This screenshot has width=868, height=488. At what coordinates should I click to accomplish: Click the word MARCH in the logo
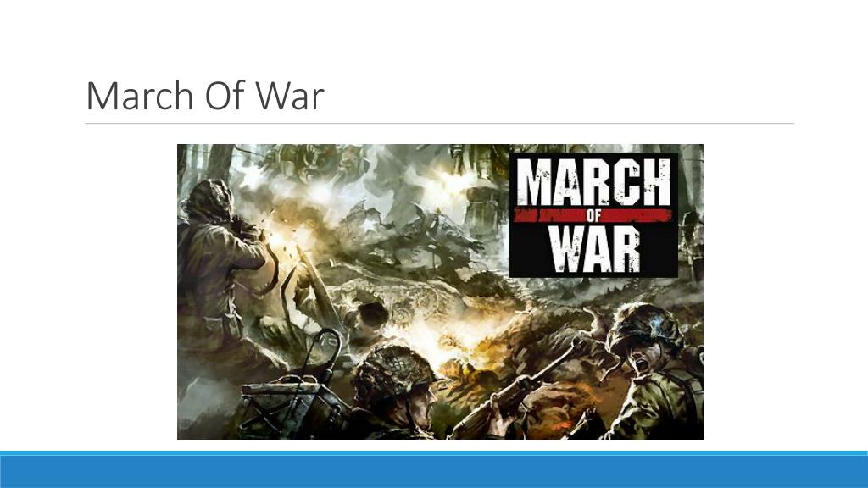click(593, 182)
